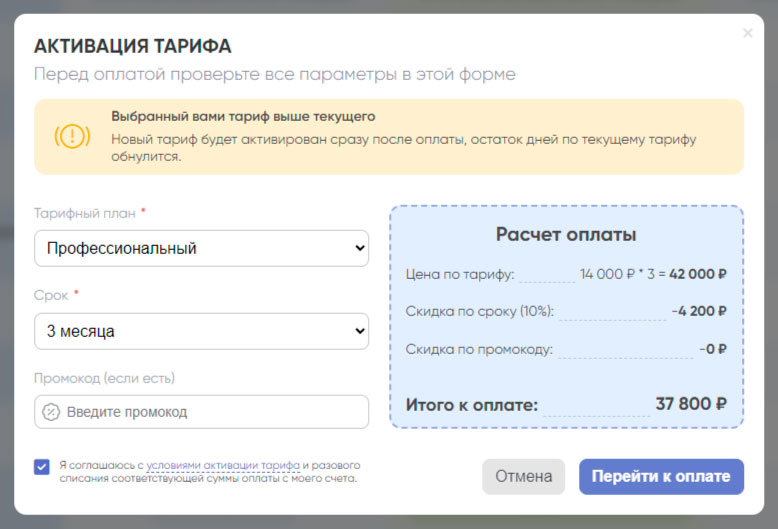Click the tariff price 42 000 ₽ value

697,273
